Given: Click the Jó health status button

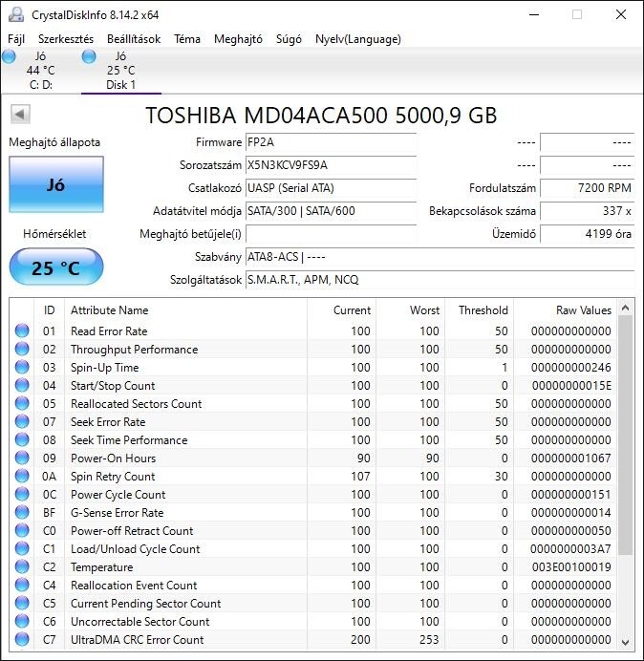Looking at the screenshot, I should (56, 184).
